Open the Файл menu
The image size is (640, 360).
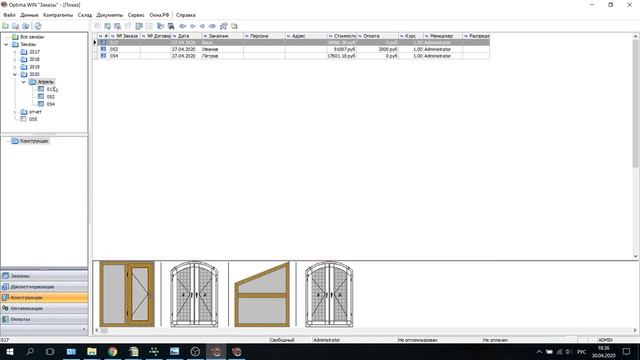pos(9,15)
